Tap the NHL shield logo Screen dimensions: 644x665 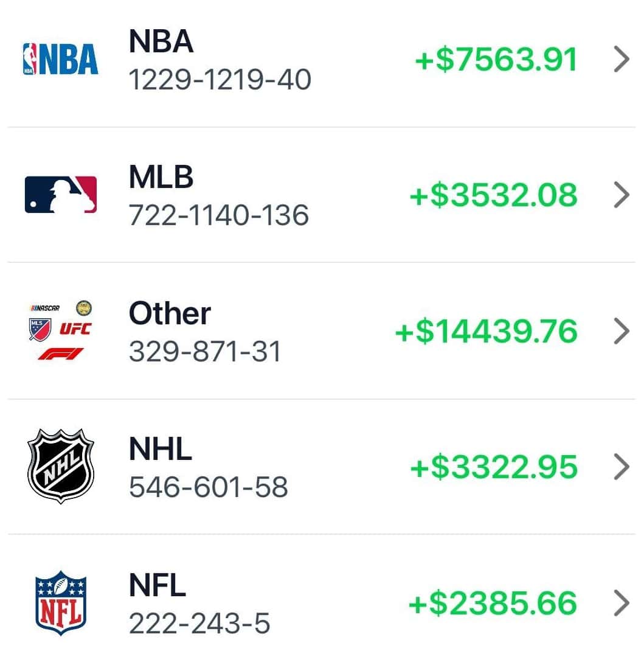tap(61, 466)
